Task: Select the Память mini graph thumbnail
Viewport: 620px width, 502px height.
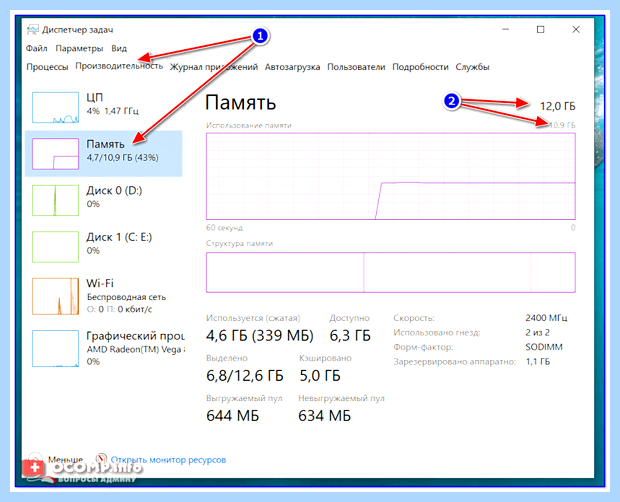Action: (x=55, y=154)
